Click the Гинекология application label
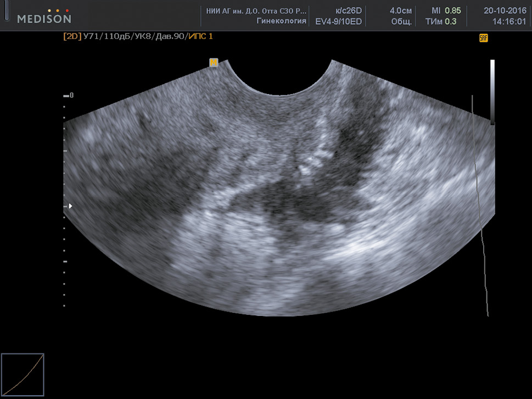Viewport: 532px width, 399px height. [x=281, y=21]
